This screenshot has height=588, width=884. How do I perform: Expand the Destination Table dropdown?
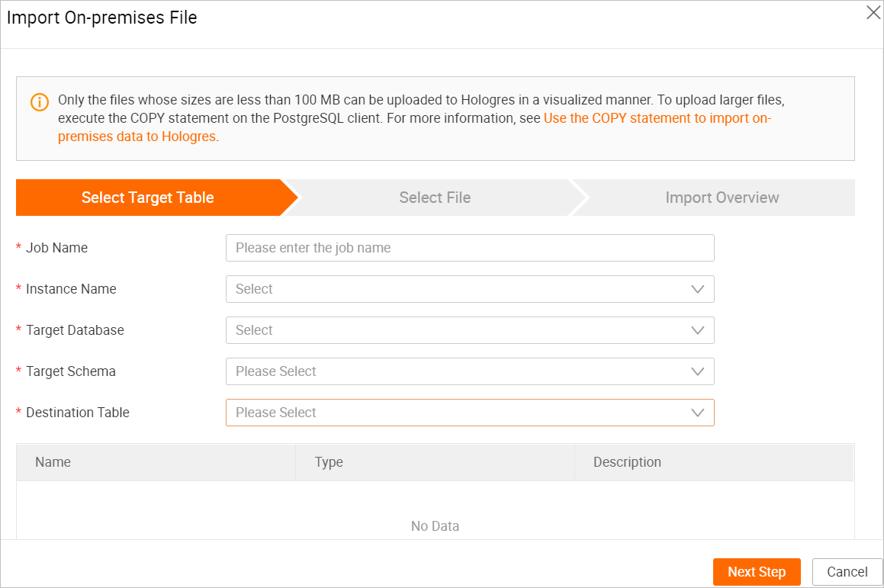458,413
